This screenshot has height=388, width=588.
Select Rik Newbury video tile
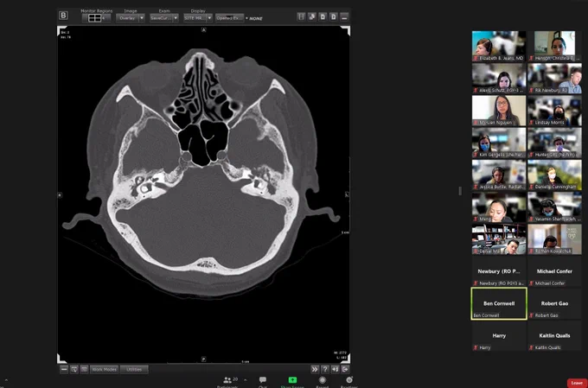pos(554,79)
